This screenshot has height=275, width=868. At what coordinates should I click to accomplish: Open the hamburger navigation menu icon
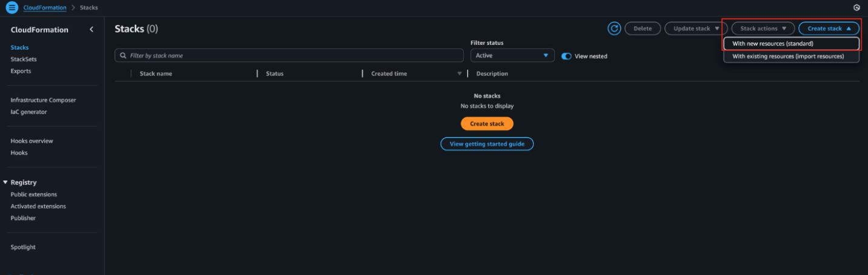(12, 8)
